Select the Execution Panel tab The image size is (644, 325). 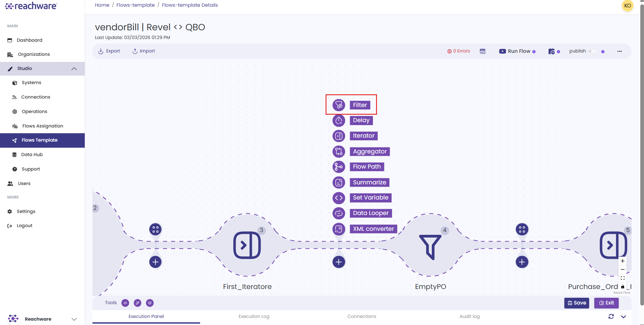146,316
